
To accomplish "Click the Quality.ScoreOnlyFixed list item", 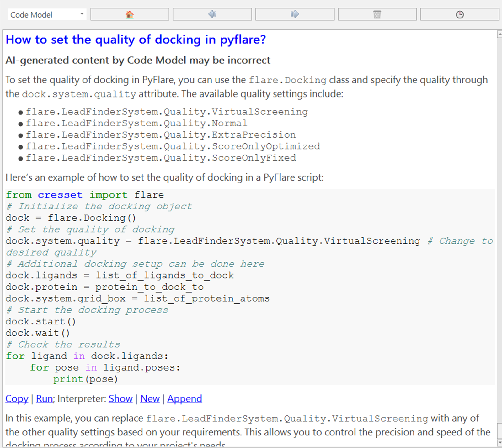I will point(161,158).
